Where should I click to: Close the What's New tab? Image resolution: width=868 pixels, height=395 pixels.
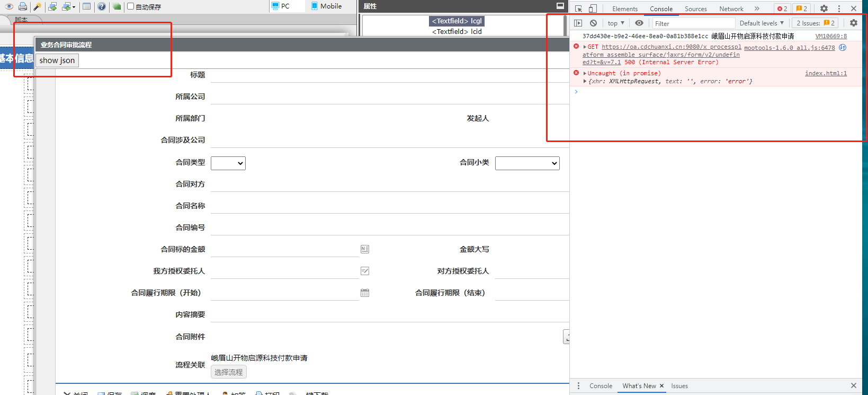click(661, 386)
